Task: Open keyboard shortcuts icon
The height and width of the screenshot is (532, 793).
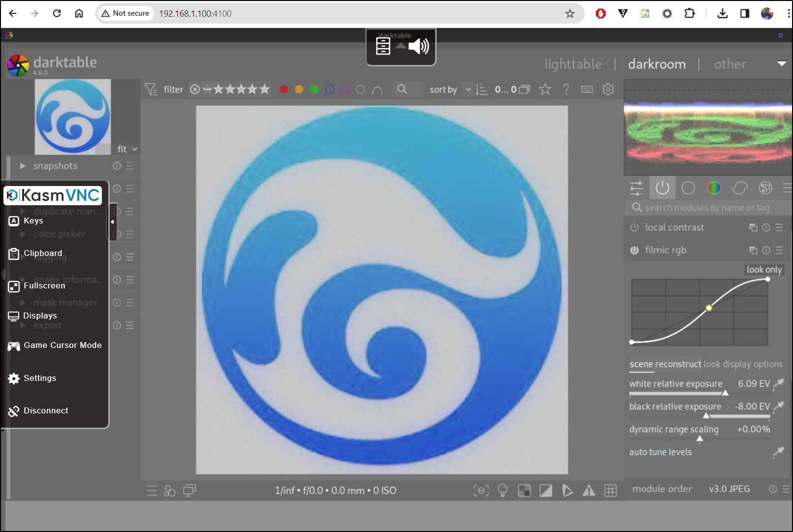Action: [x=587, y=89]
